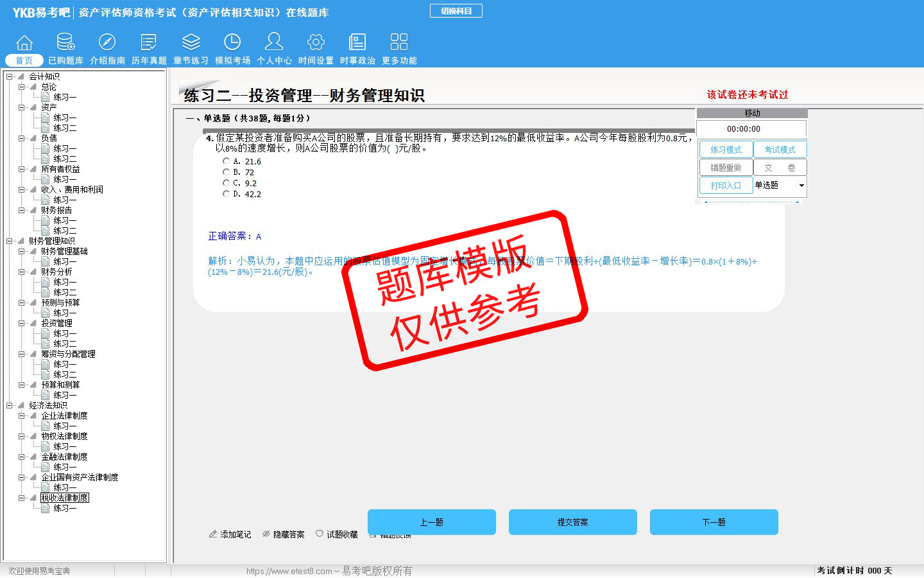The image size is (924, 578).
Task: Open the 介绍指南 compass icon
Action: pos(107,43)
